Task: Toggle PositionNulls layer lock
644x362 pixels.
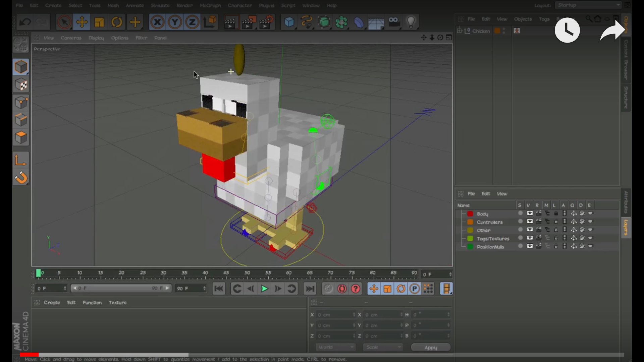Action: point(556,246)
